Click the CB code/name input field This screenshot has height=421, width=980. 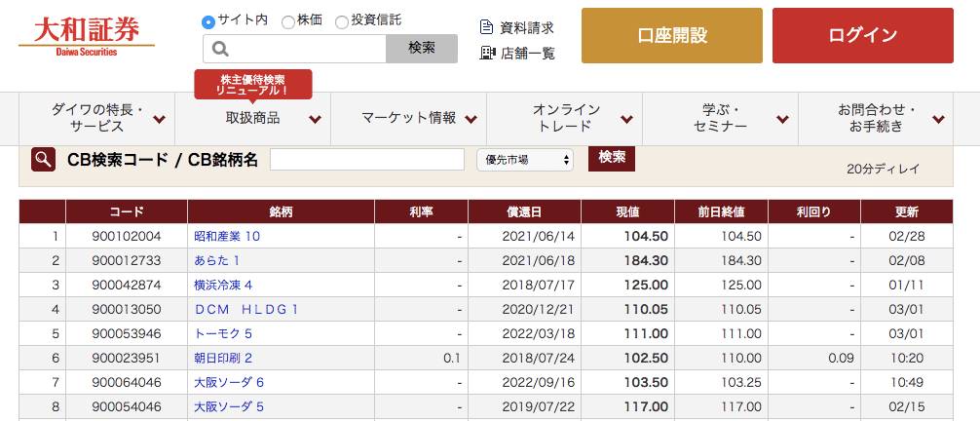click(366, 160)
